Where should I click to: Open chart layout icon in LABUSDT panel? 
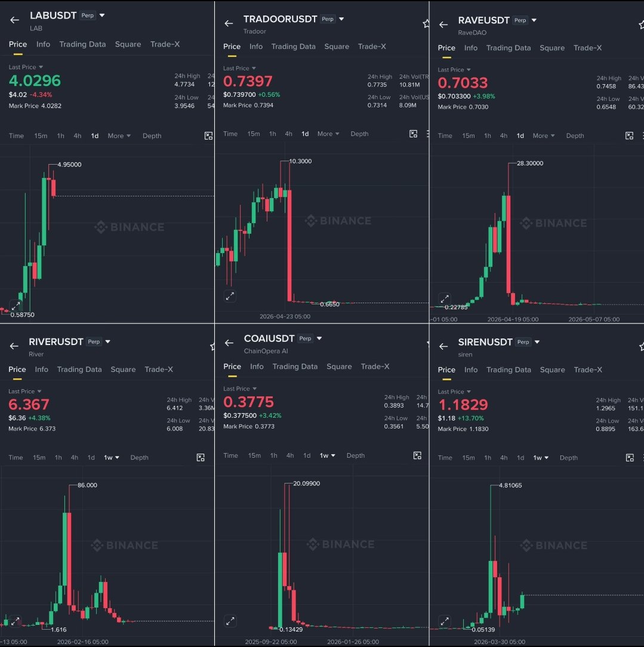(209, 135)
